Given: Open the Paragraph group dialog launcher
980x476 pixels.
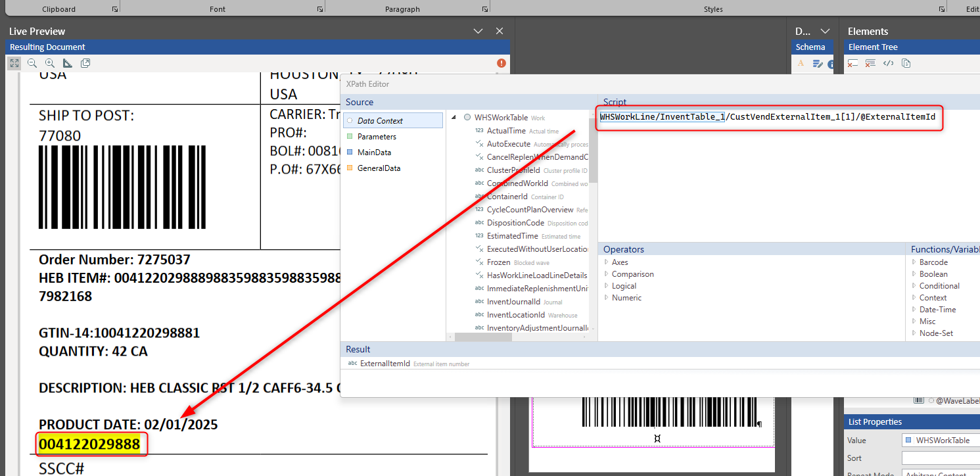Looking at the screenshot, I should point(485,9).
